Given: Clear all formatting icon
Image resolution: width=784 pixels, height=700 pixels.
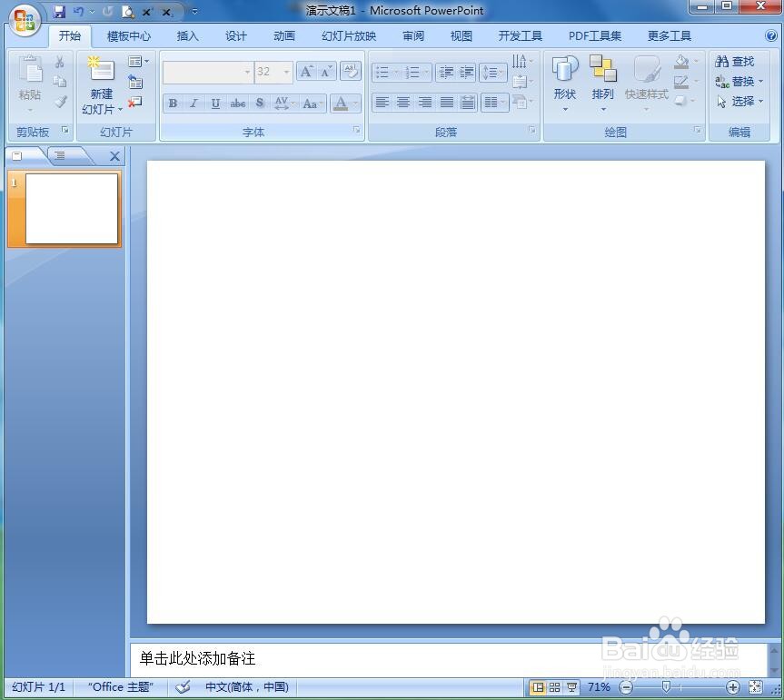Looking at the screenshot, I should [351, 72].
